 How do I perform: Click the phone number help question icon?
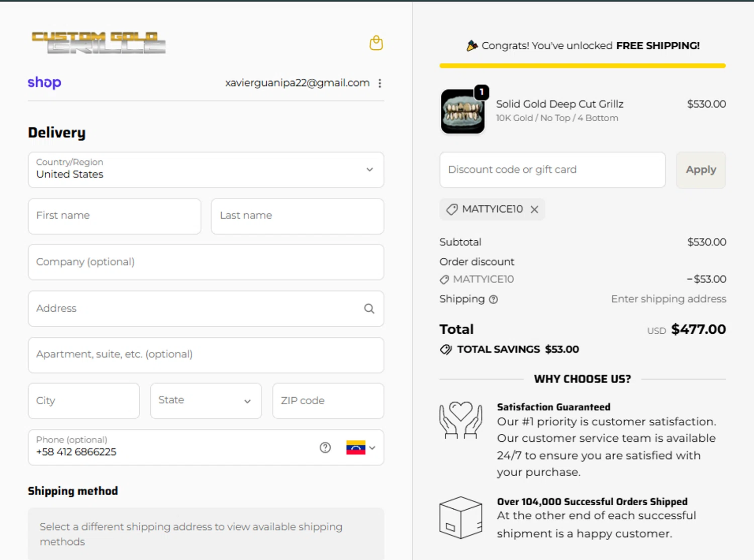[x=325, y=447]
